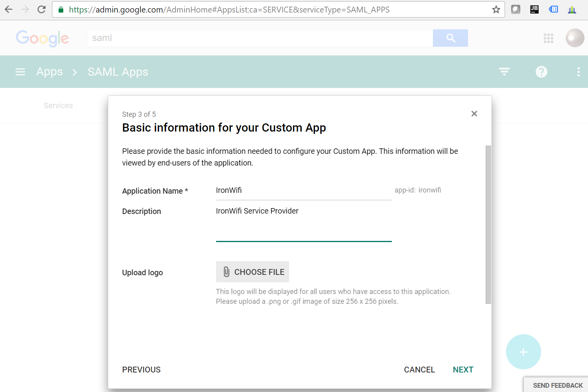This screenshot has width=588, height=392.
Task: Open the Google apps grid launcher
Action: pyautogui.click(x=549, y=38)
